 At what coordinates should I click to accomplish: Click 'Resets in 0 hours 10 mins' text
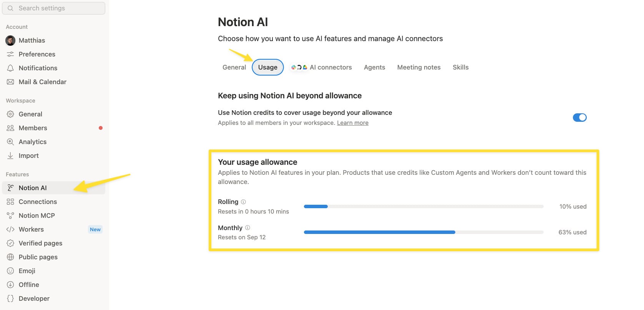click(x=253, y=212)
